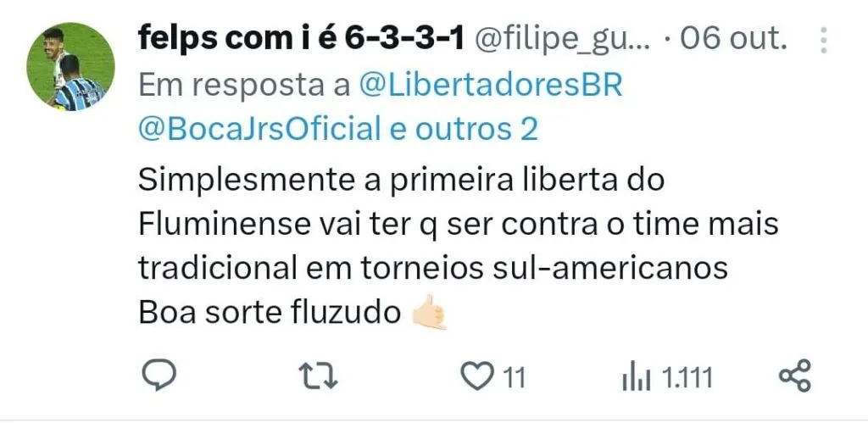Image resolution: width=868 pixels, height=423 pixels.
Task: Click the call-me hand emoji
Action: click(430, 313)
